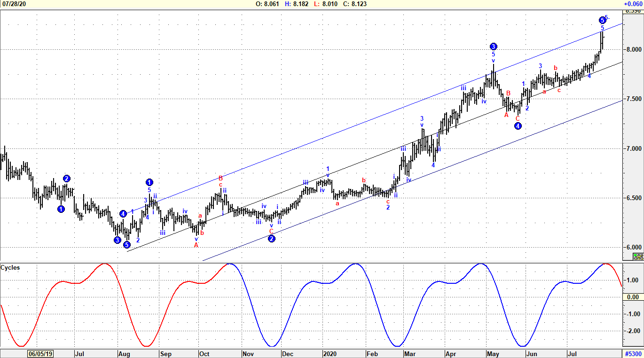Screen dimensions: 644x358
Task: Select the high value H: 8.182
Action: 297,4
